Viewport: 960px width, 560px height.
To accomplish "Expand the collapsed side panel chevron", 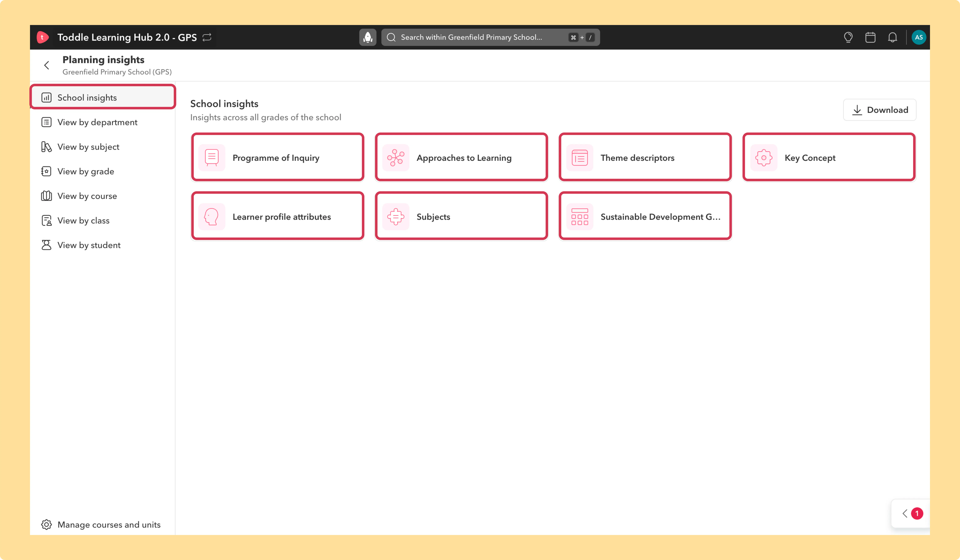I will (905, 514).
